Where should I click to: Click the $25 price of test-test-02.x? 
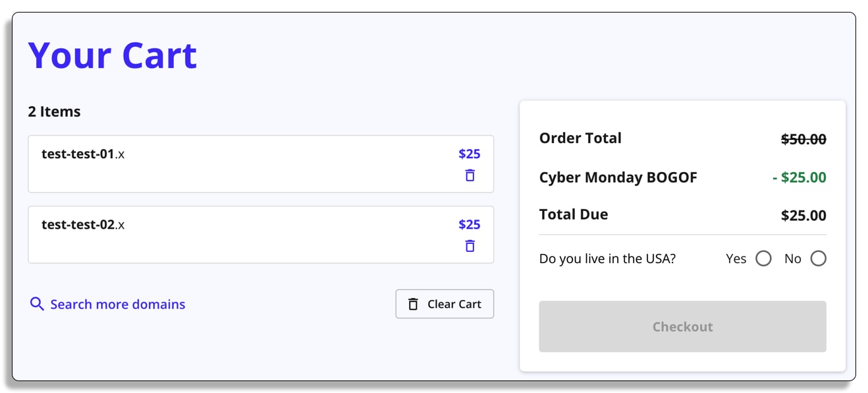point(470,225)
